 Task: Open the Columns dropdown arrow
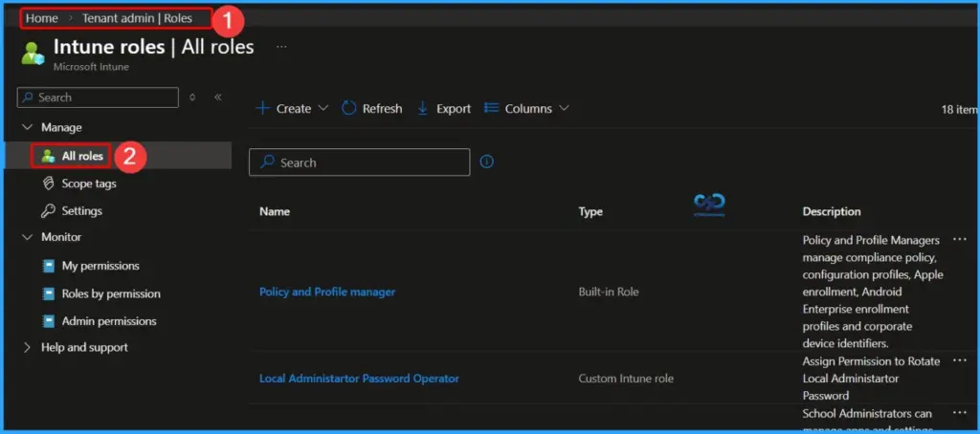click(x=564, y=108)
